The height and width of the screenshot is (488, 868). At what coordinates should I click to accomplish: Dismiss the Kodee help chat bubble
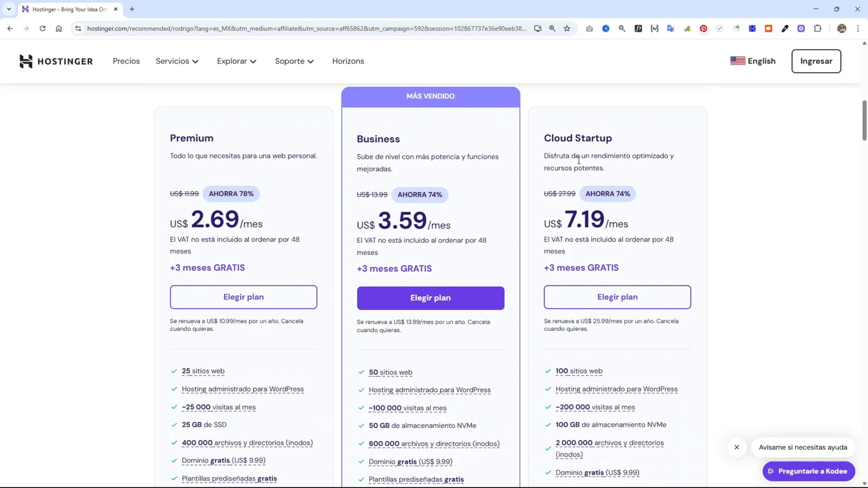[x=736, y=447]
